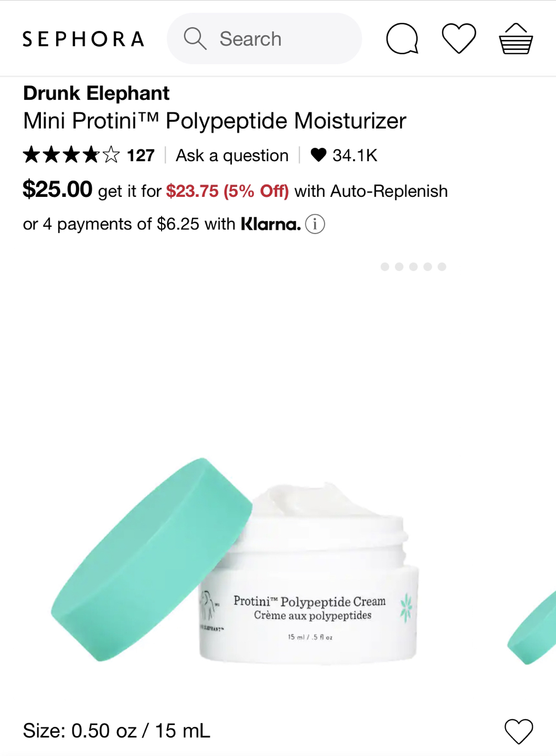Click the magnifying glass search icon

(x=195, y=39)
